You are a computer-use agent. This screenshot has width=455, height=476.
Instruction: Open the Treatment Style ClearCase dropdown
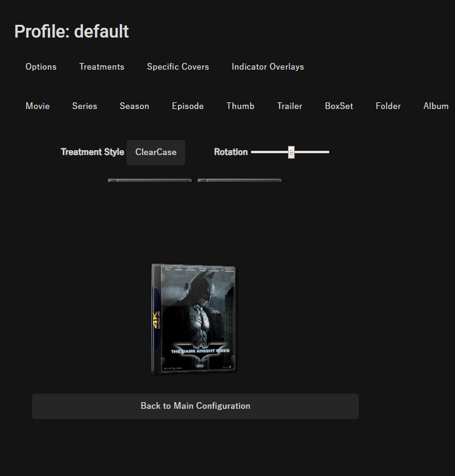pyautogui.click(x=155, y=153)
